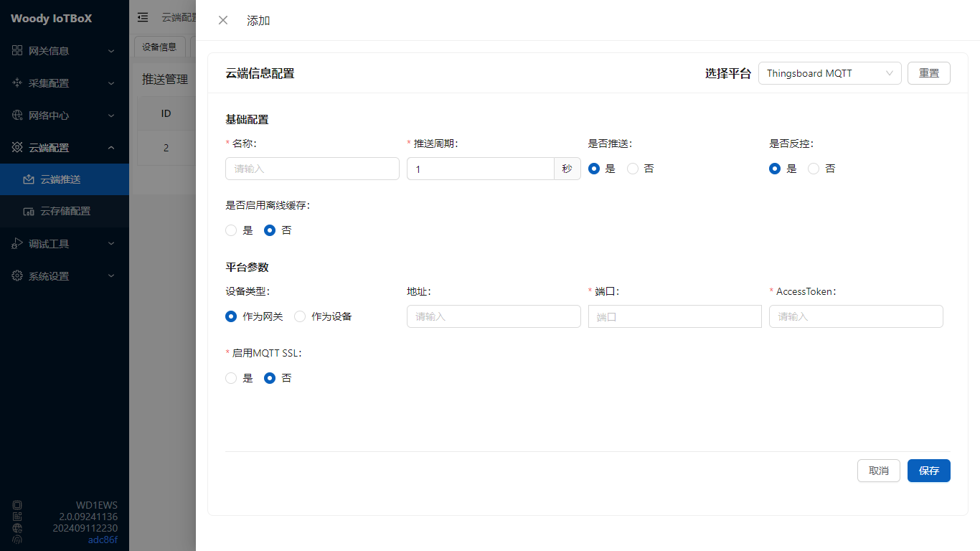Image resolution: width=980 pixels, height=551 pixels.
Task: Open the 云存储配置 menu item
Action: click(x=65, y=212)
